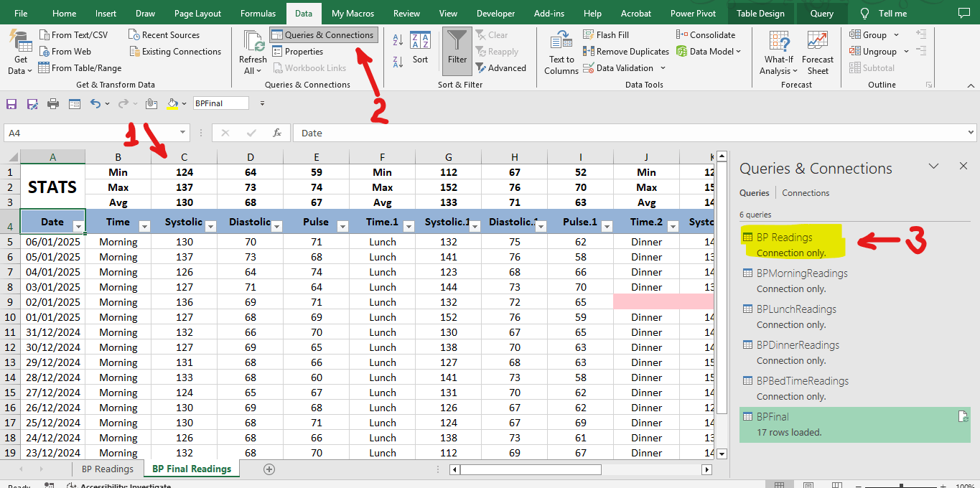Open the Diastolic column filter dropdown
This screenshot has height=488, width=980.
pos(276,226)
